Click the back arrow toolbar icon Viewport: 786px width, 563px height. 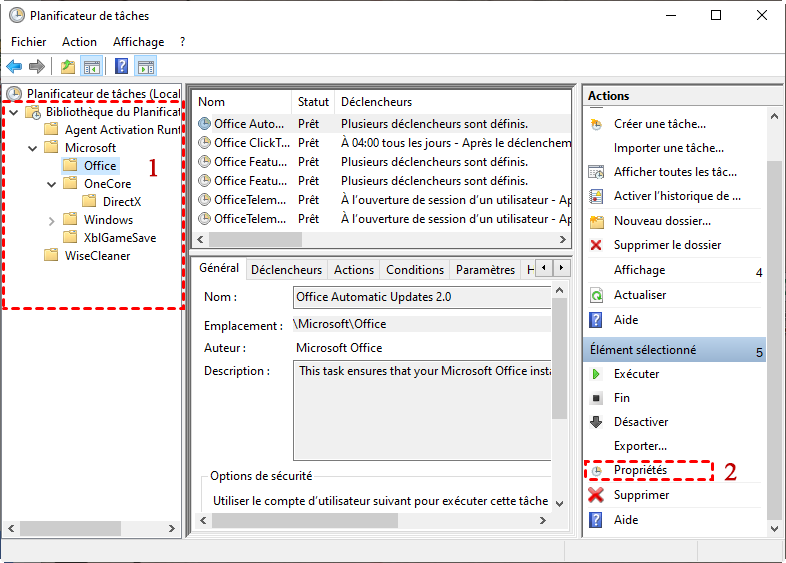pyautogui.click(x=14, y=67)
